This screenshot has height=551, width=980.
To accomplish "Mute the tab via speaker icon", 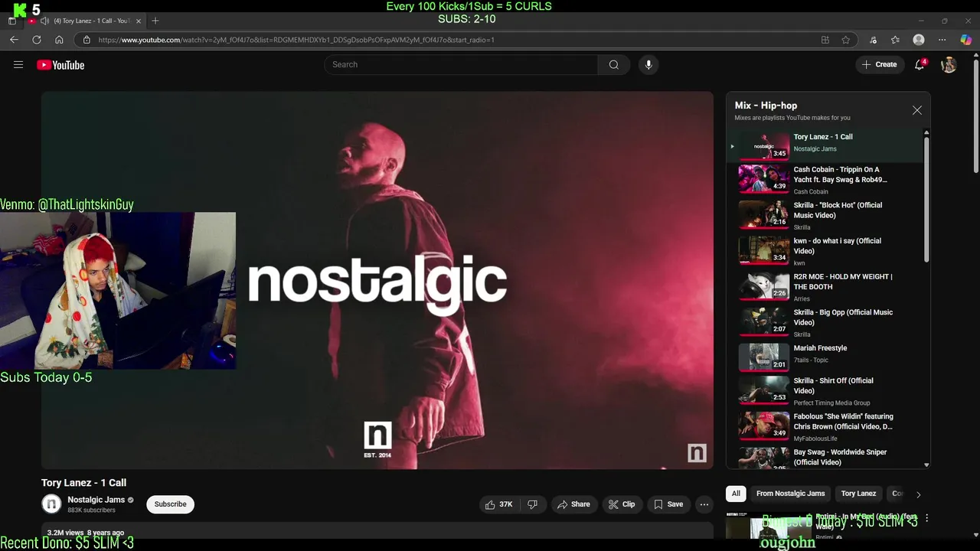I will tap(44, 21).
